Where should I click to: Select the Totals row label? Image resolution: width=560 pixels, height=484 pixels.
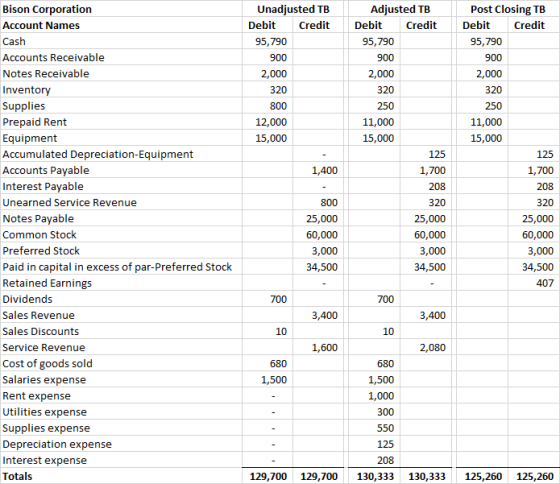pyautogui.click(x=17, y=476)
